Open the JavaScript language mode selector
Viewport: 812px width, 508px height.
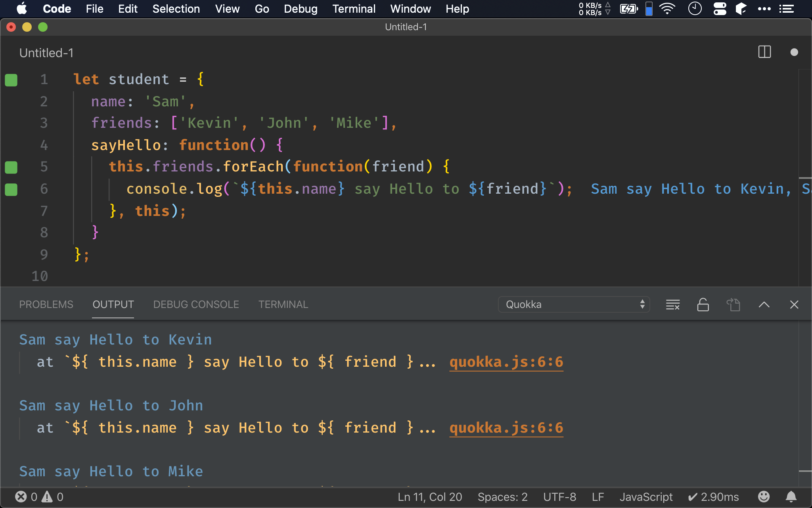646,496
